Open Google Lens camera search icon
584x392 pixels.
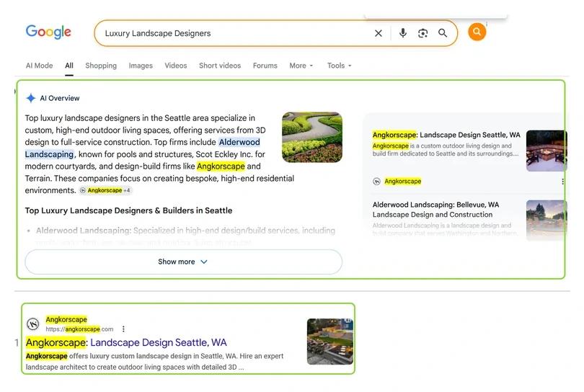click(422, 33)
